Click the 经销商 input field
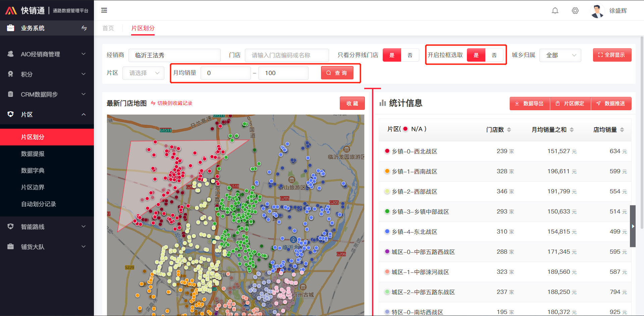This screenshot has height=316, width=644. [x=174, y=55]
